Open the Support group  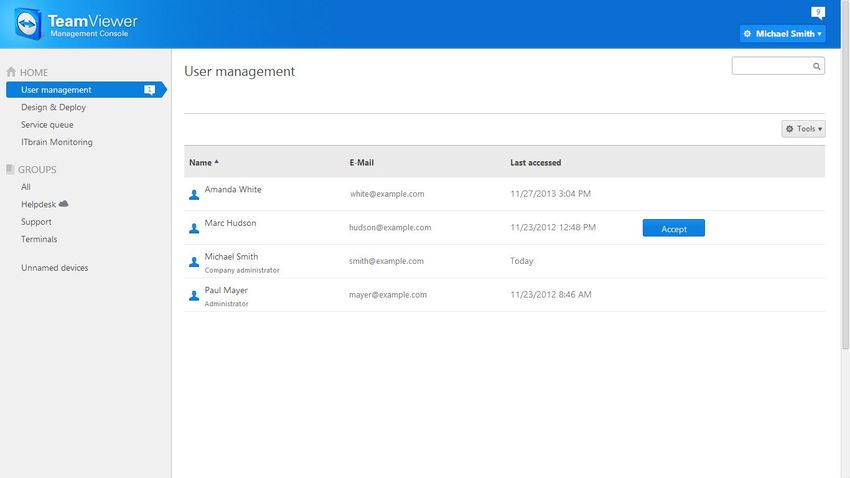tap(36, 222)
